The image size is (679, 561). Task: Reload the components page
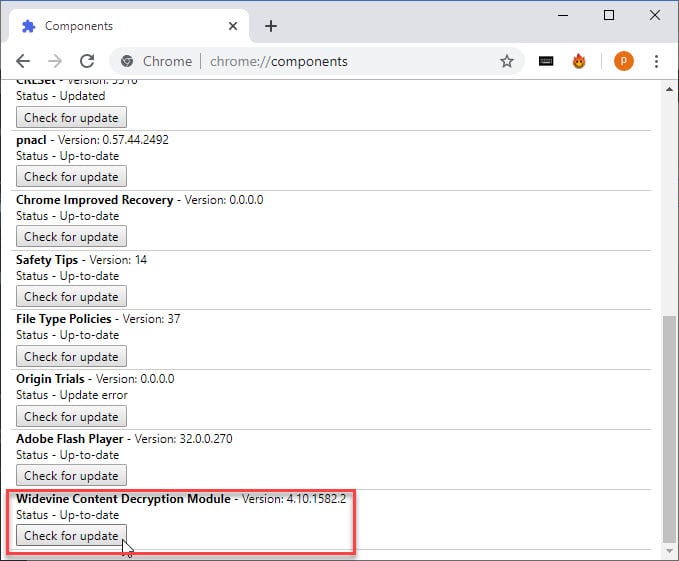(87, 61)
